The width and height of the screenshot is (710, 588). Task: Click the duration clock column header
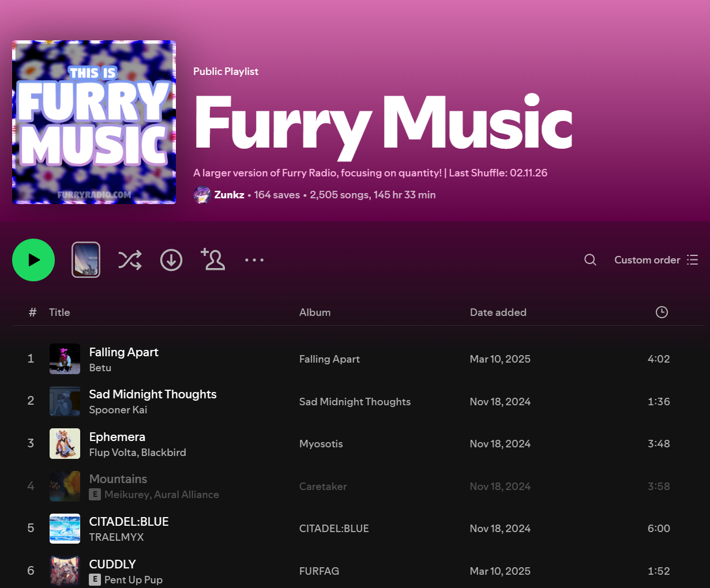pyautogui.click(x=662, y=312)
